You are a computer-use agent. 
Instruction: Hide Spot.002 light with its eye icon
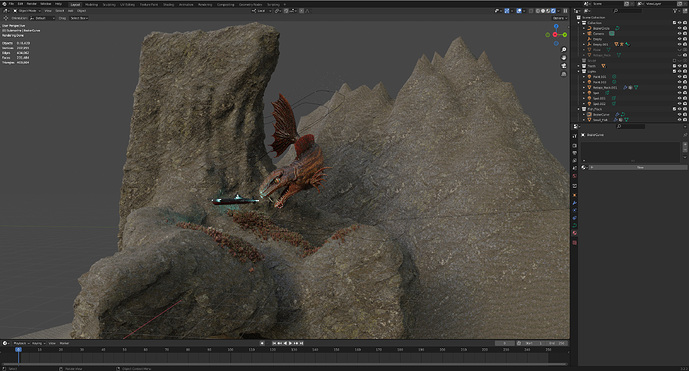(679, 104)
